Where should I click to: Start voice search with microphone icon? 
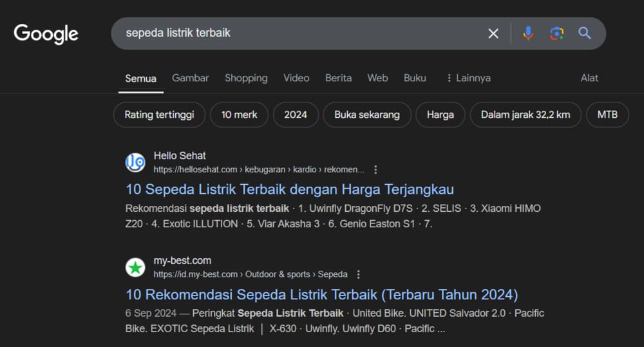point(528,33)
